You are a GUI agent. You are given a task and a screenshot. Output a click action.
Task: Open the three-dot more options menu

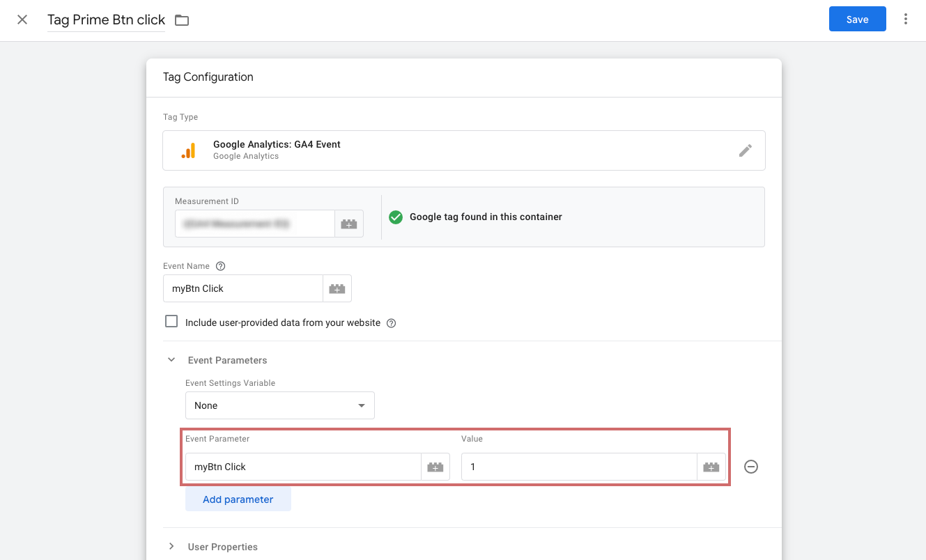(x=906, y=19)
